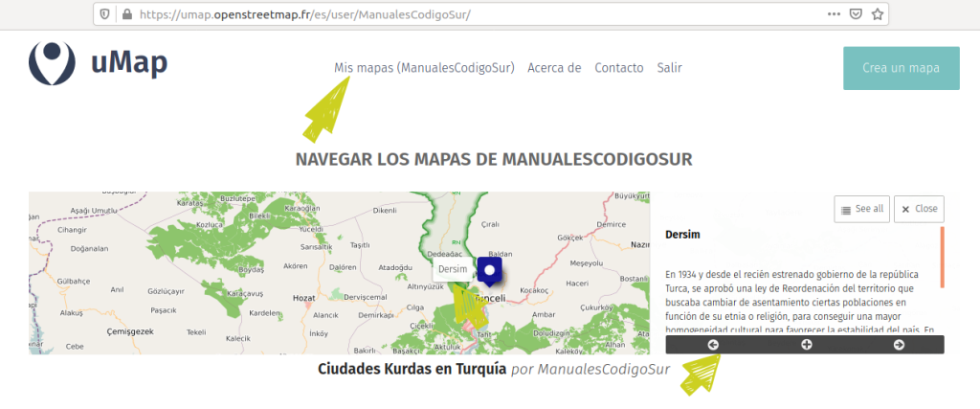This screenshot has width=980, height=409.
Task: Zoom to feature with the plus icon
Action: point(806,345)
